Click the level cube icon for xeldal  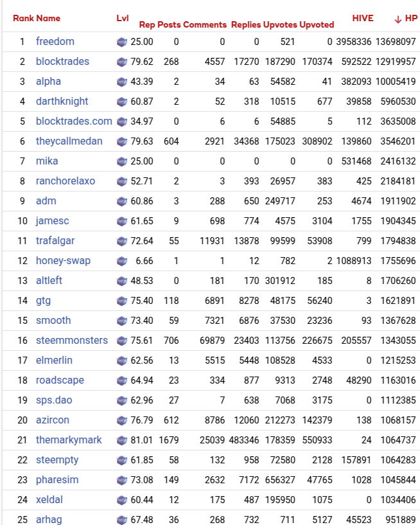(122, 500)
